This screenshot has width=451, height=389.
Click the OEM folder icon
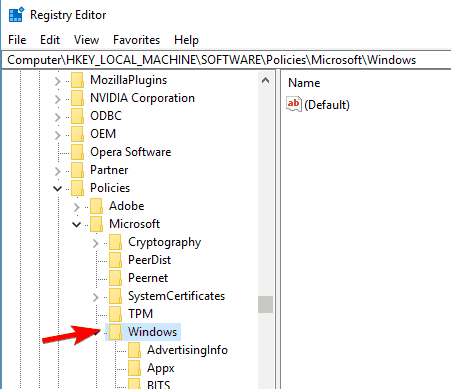[77, 135]
